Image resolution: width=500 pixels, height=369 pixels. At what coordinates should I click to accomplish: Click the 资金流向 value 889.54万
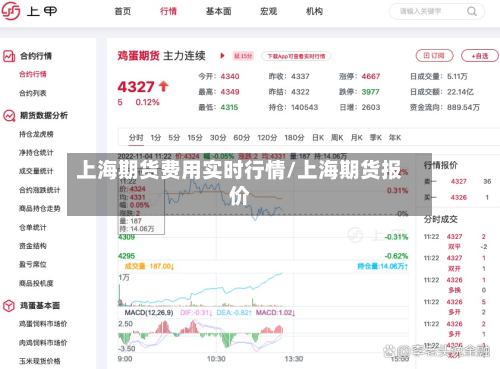[463, 107]
